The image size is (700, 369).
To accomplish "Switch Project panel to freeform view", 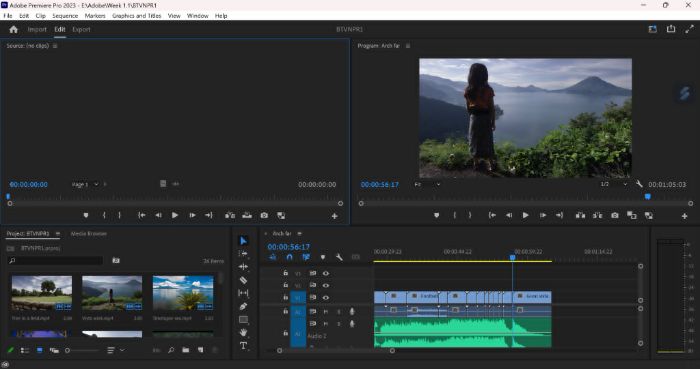I will click(54, 350).
